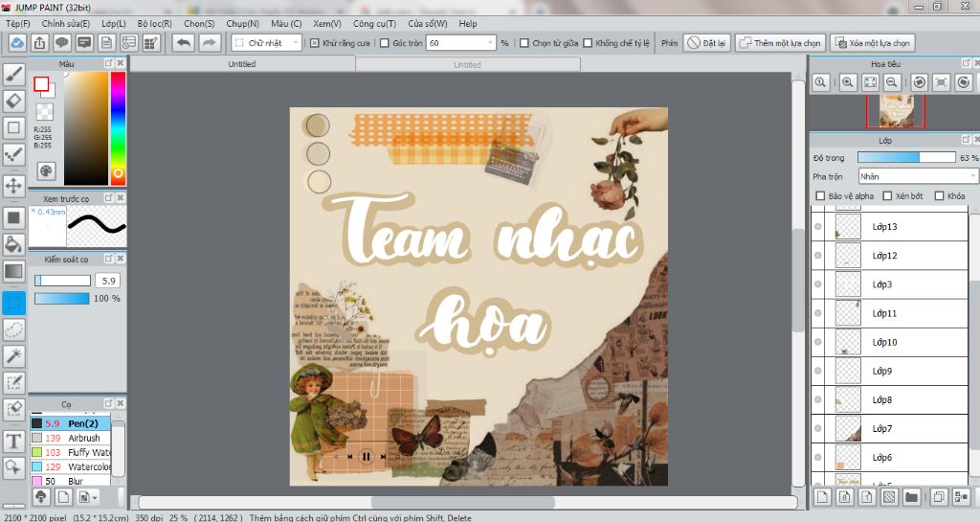Screen dimensions: 980x522
Task: Select the Eraser tool
Action: coord(13,101)
